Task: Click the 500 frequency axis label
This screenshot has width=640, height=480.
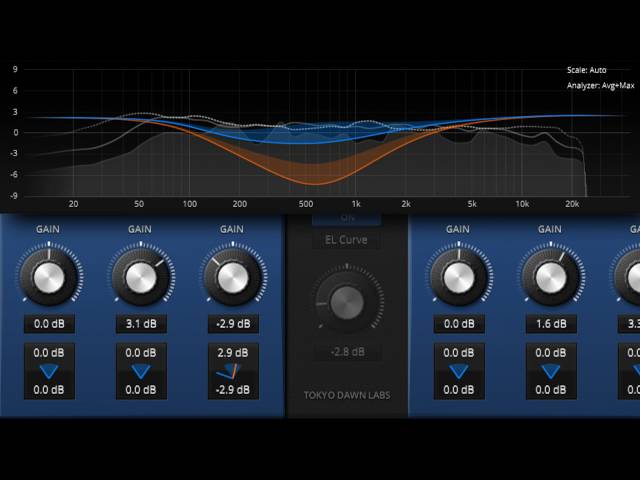Action: pos(306,204)
